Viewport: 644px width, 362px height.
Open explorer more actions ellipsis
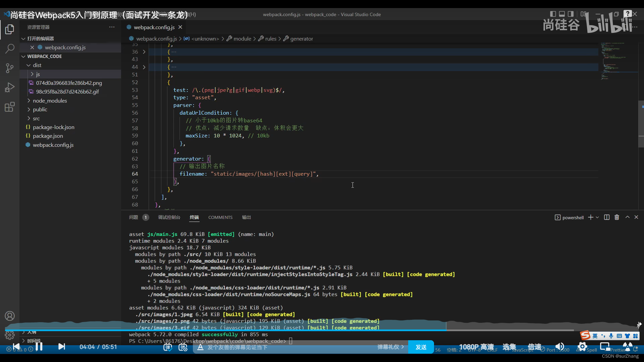click(x=112, y=27)
